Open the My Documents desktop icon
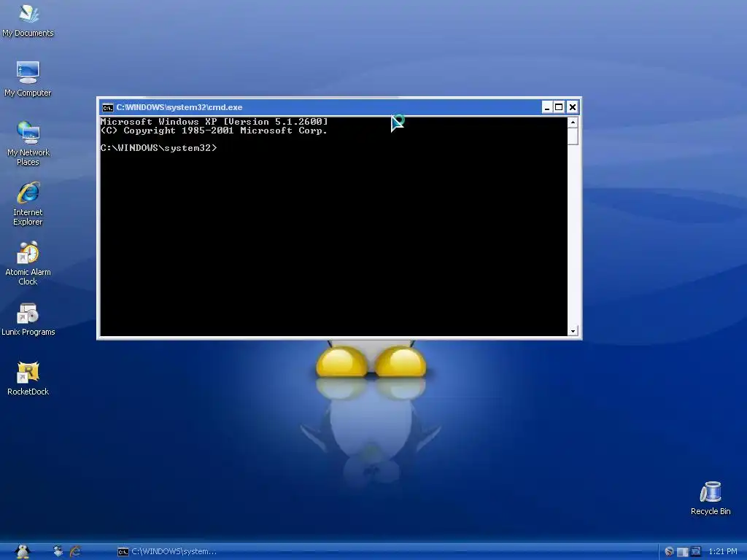Screen dimensions: 747x560 point(28,20)
